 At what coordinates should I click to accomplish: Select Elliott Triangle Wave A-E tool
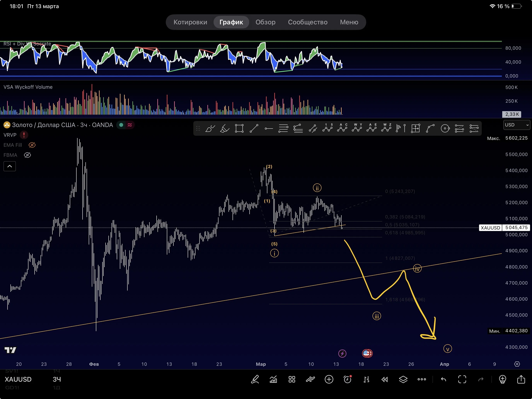click(372, 128)
